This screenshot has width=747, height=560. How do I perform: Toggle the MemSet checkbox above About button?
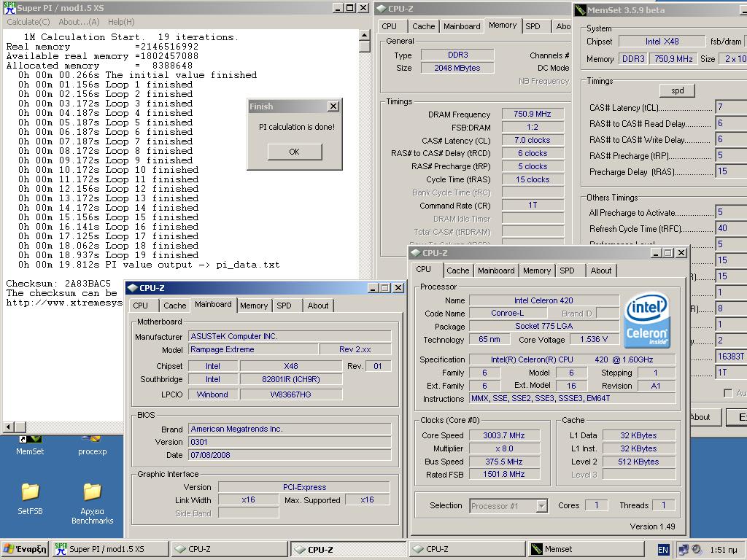(x=727, y=393)
